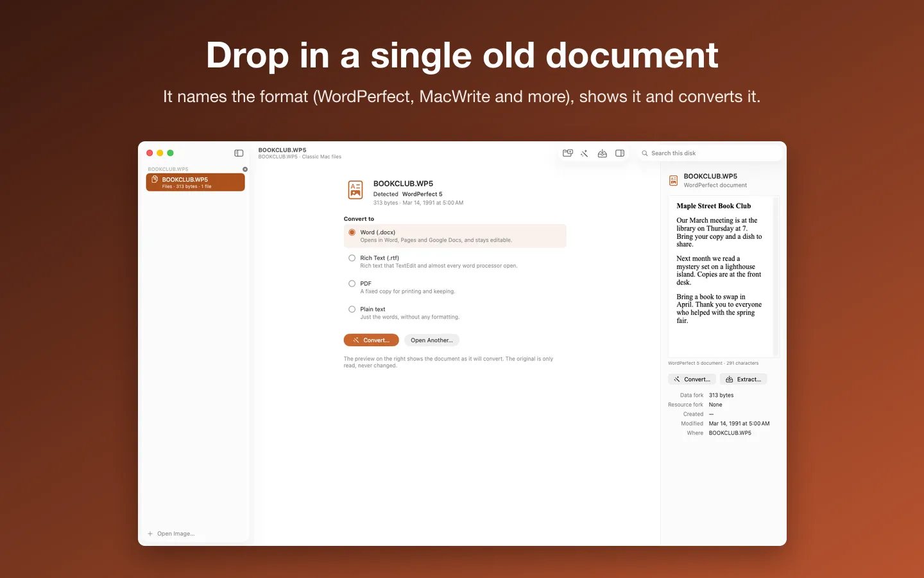Click the plus icon next to Open Image
The height and width of the screenshot is (578, 924).
pos(150,534)
